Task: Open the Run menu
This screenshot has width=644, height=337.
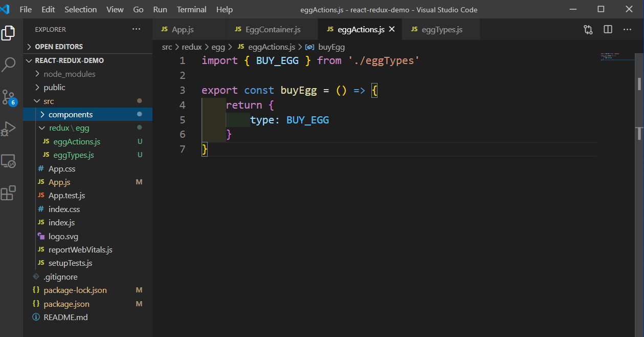Action: point(160,9)
